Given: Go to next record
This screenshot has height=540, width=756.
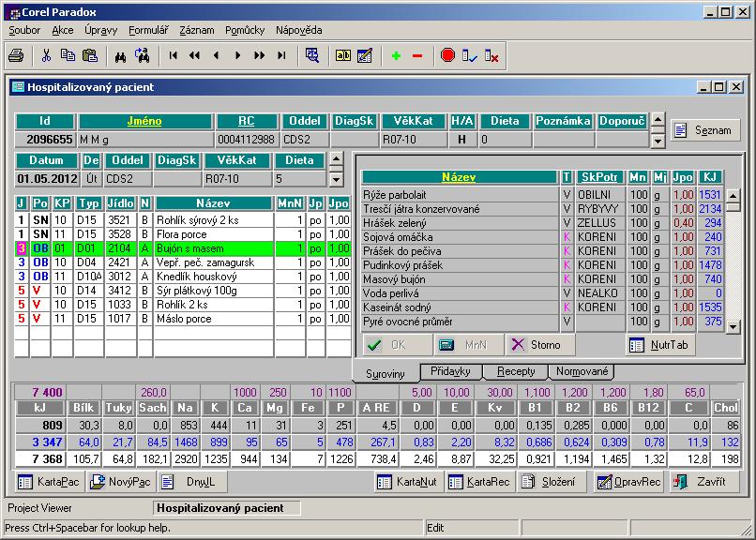Looking at the screenshot, I should tap(237, 56).
